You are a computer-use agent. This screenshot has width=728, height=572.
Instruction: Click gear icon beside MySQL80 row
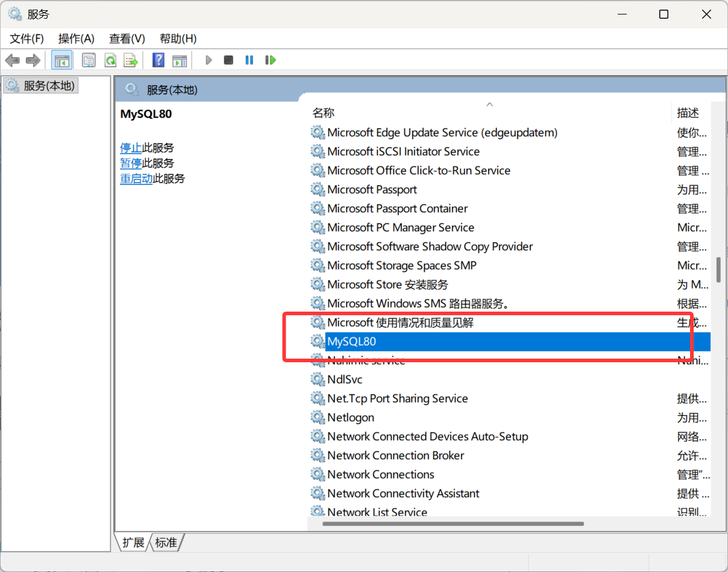318,341
